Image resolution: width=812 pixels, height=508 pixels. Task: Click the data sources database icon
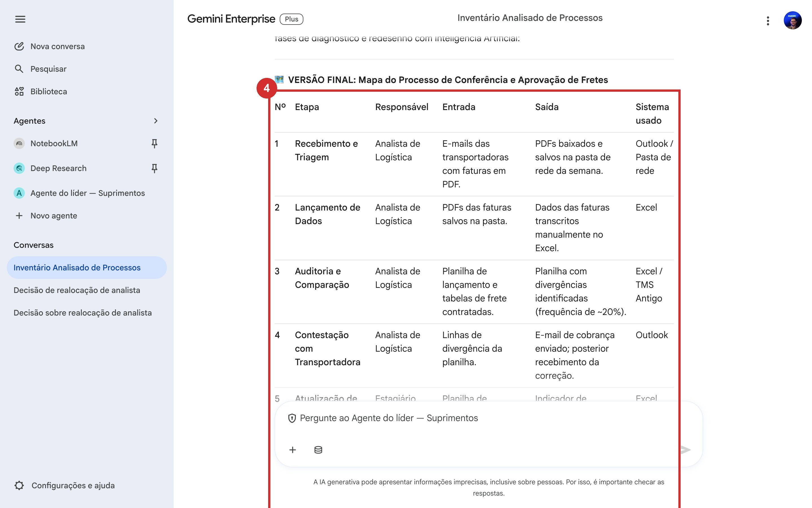(318, 450)
